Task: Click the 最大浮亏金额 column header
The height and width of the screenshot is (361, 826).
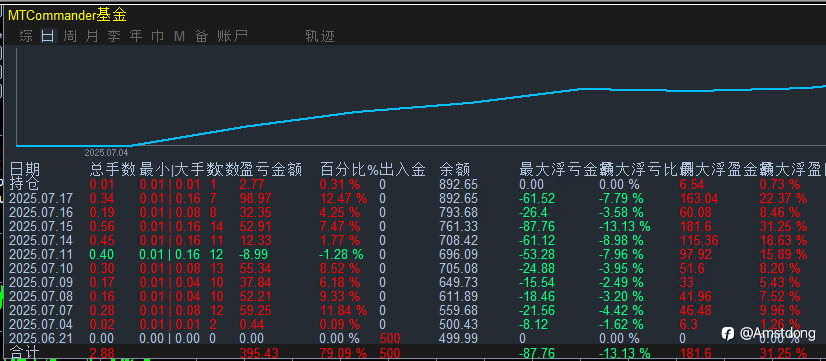Action: point(558,170)
